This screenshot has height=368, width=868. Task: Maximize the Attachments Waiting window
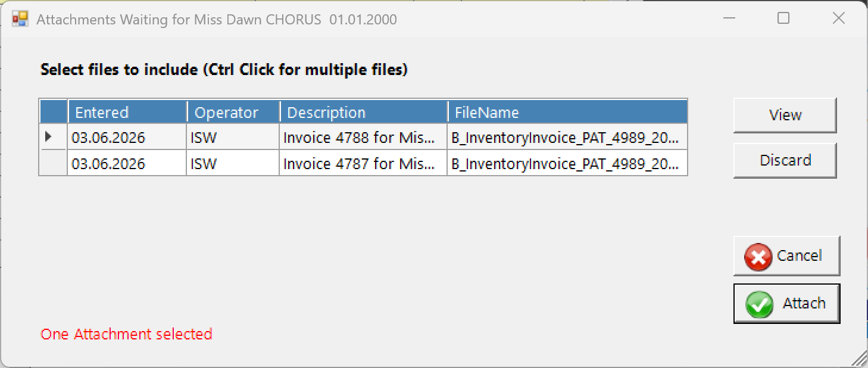(783, 18)
